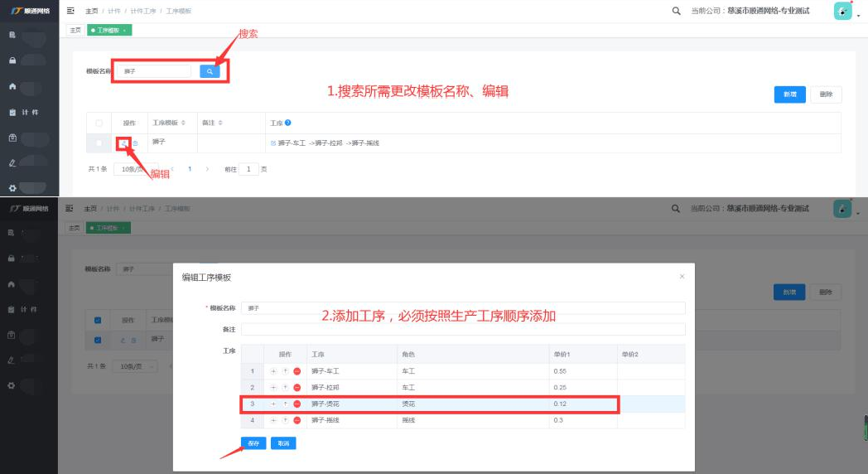Click the blue search button beside template name

pos(210,72)
